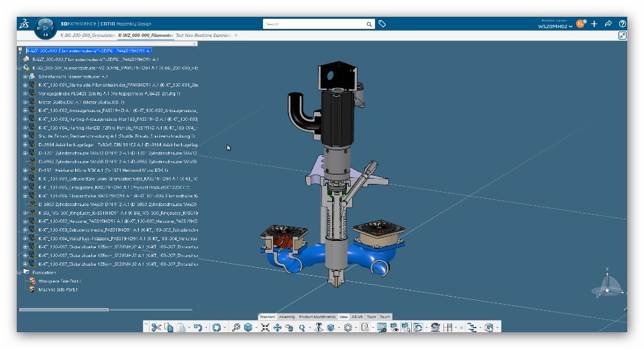Click the search magnifier button in search box

369,24
